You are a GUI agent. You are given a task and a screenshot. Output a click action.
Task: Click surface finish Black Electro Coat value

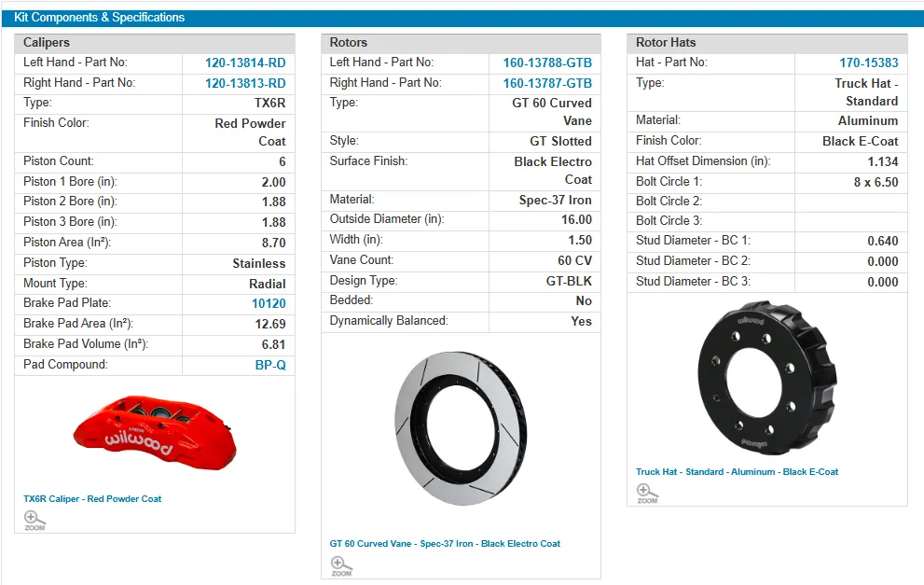(553, 171)
